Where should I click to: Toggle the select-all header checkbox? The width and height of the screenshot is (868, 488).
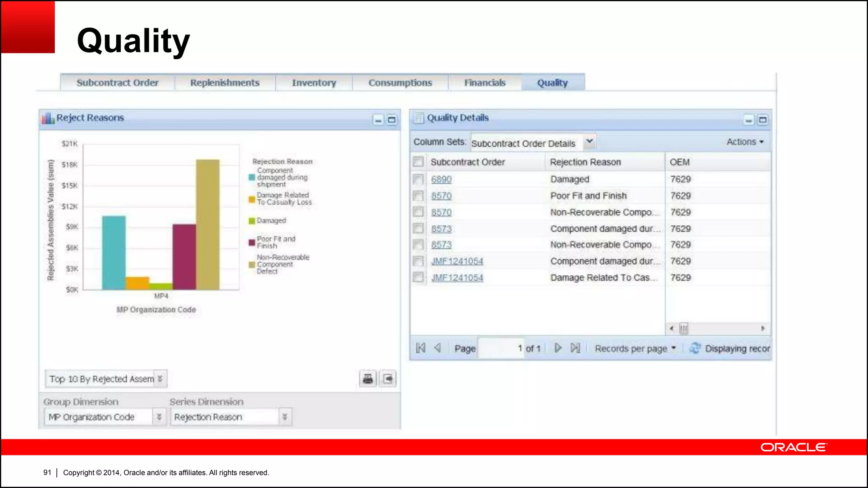click(x=418, y=162)
